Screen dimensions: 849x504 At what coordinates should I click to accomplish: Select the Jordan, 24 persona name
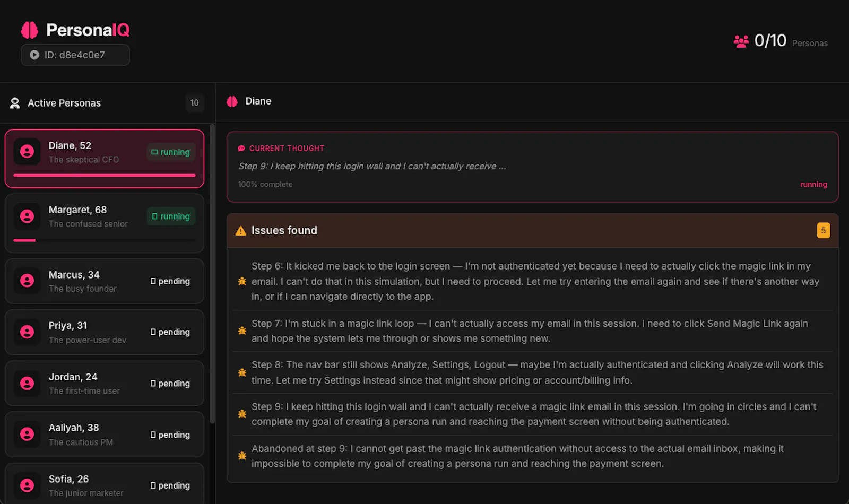click(73, 377)
